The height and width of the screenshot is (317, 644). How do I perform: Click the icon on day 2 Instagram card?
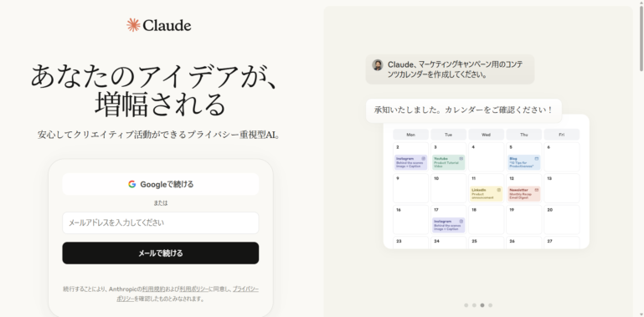(423, 158)
